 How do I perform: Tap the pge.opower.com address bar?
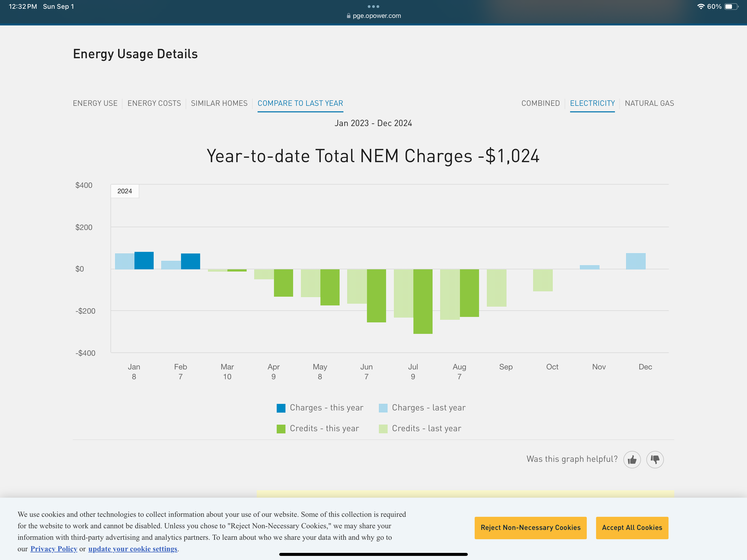[373, 16]
